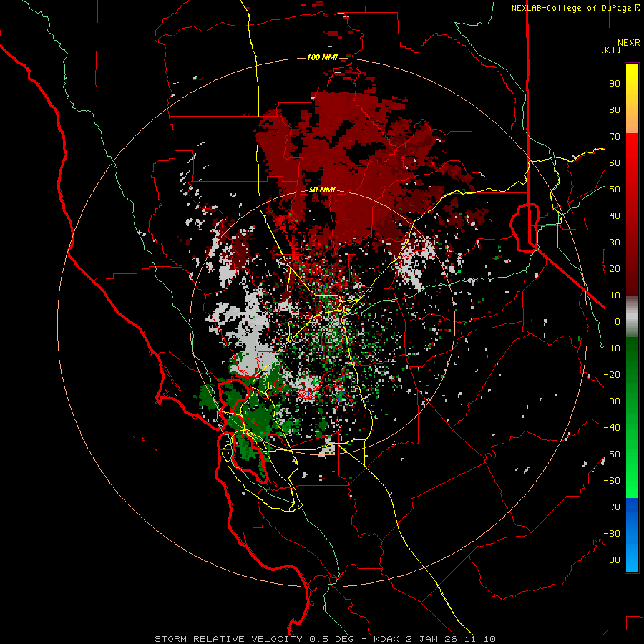Click STORM RELATIVE VELOCITY in the caption
The width and height of the screenshot is (644, 644).
(x=228, y=639)
